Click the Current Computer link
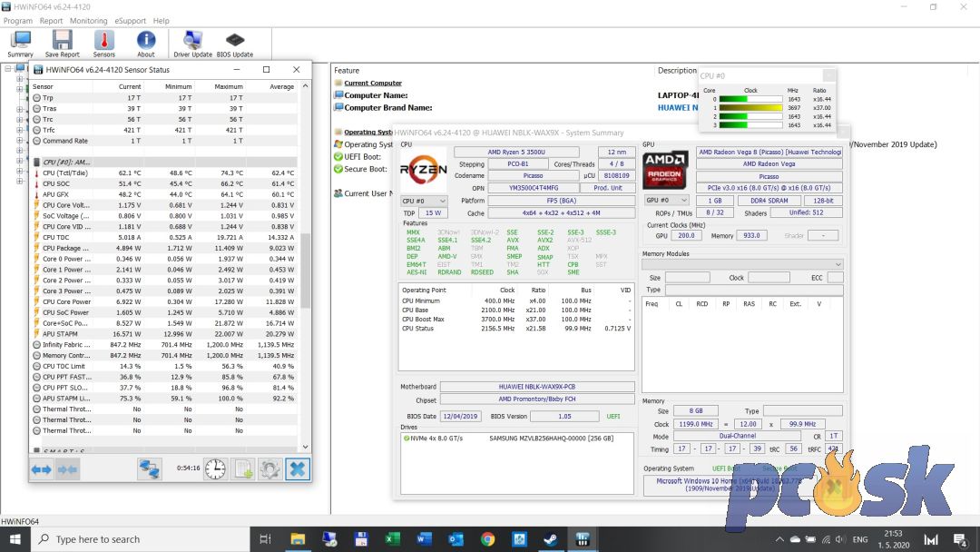This screenshot has height=552, width=980. [373, 84]
